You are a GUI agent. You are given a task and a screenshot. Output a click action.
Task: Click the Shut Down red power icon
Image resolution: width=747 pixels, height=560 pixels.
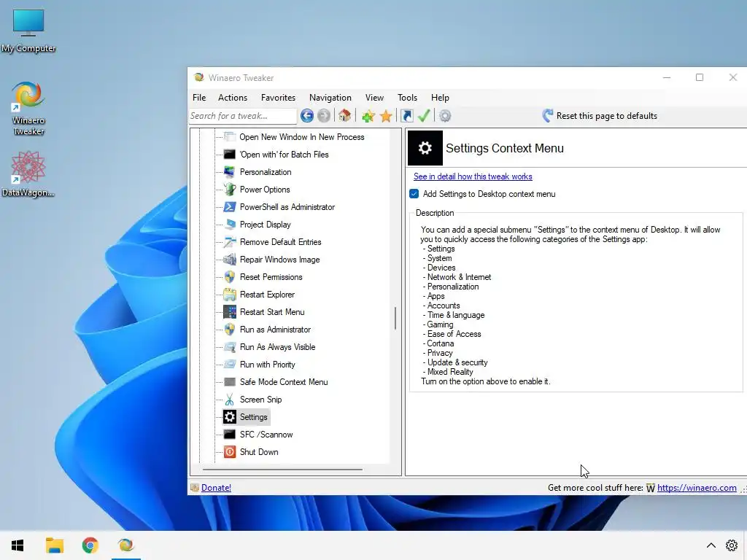(230, 452)
